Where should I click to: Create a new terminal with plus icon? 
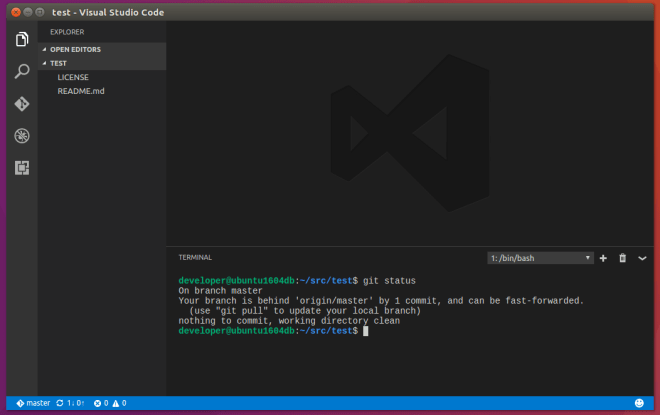(603, 258)
